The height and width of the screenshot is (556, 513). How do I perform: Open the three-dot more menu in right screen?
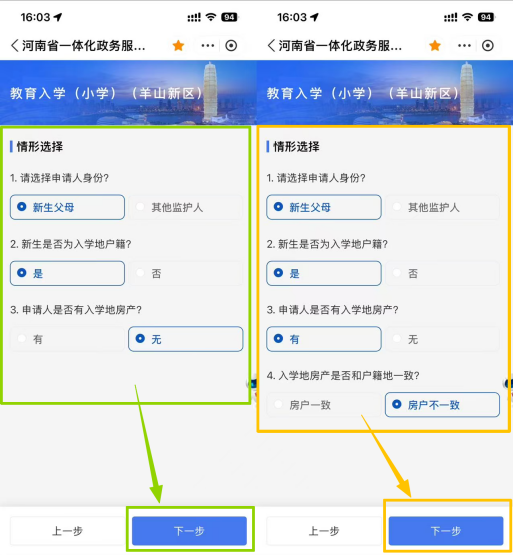[464, 46]
